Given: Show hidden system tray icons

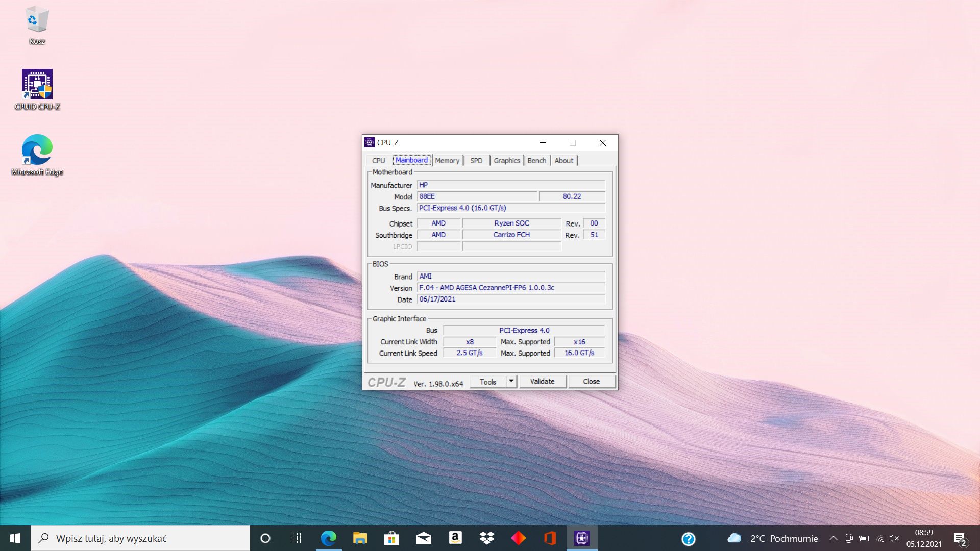Looking at the screenshot, I should pos(833,538).
